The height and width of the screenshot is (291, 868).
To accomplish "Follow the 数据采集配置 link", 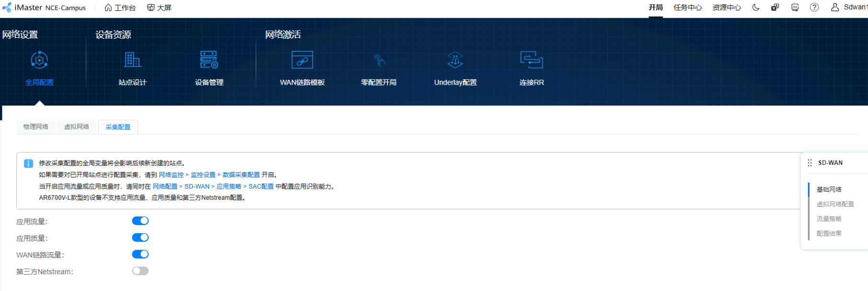I will click(x=241, y=175).
